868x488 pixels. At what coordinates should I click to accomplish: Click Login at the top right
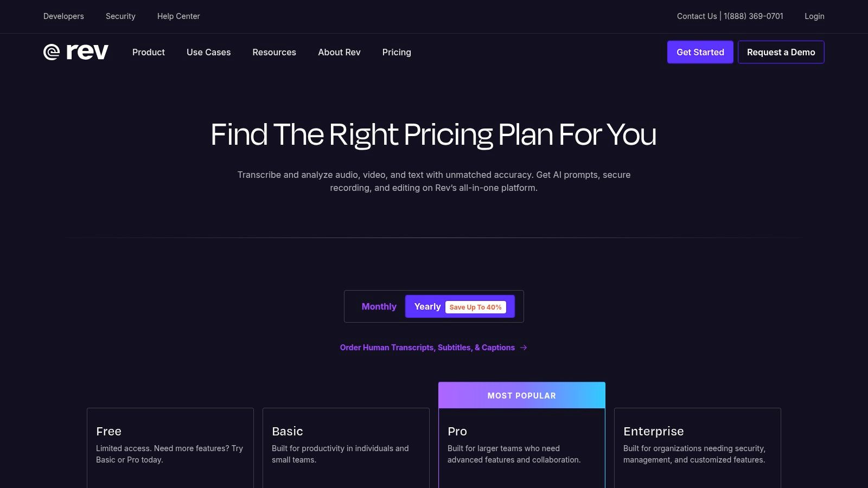click(x=814, y=16)
